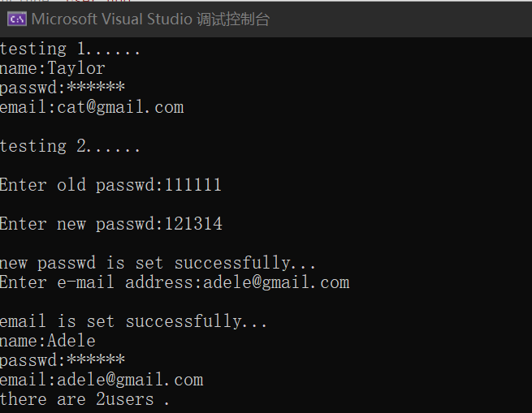Click adele@gmail.com typed after the e-mail prompt

276,282
